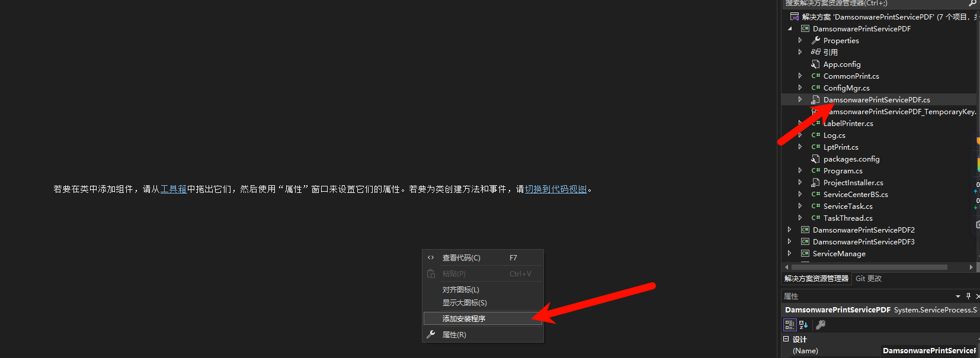Expand the ServiceManage project node

(789, 253)
